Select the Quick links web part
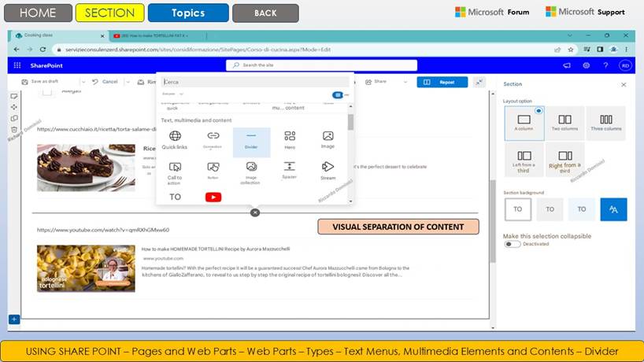This screenshot has height=362, width=644. [175, 140]
